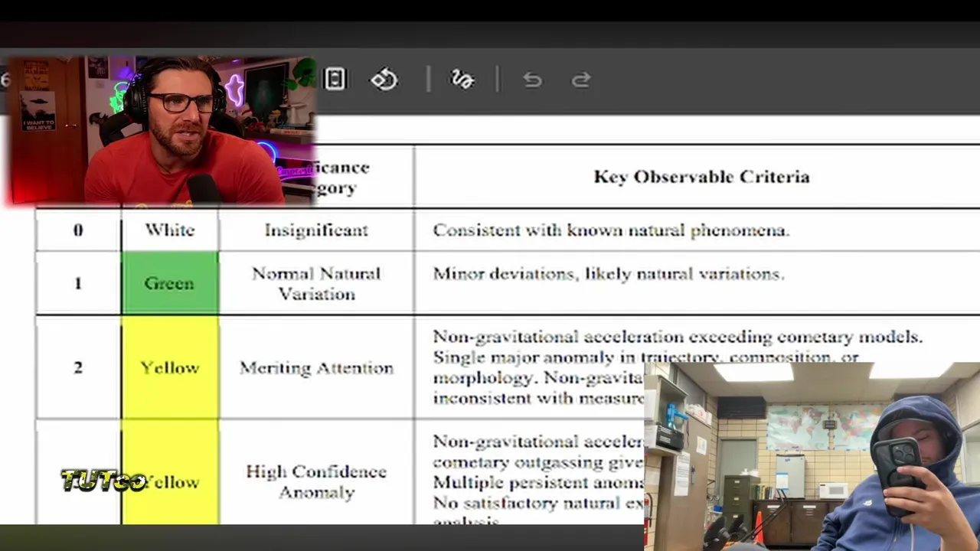The width and height of the screenshot is (980, 551).
Task: Click 'Consistent with known natural phenomena.' text
Action: [611, 230]
